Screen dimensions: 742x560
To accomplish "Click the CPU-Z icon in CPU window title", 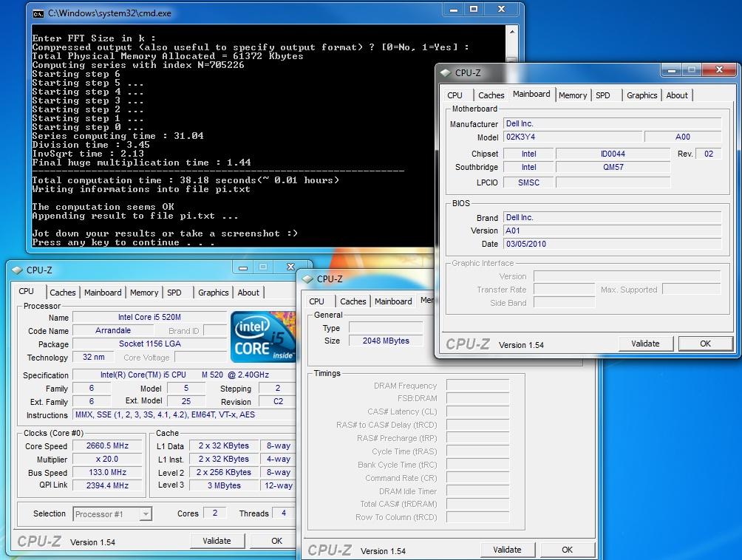I will [17, 270].
